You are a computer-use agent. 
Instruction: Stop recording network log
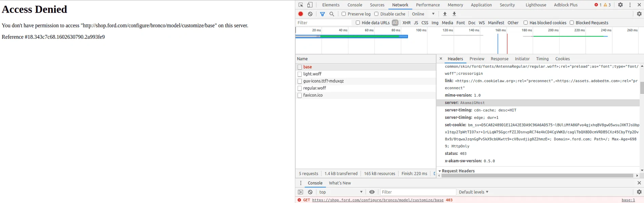click(301, 14)
